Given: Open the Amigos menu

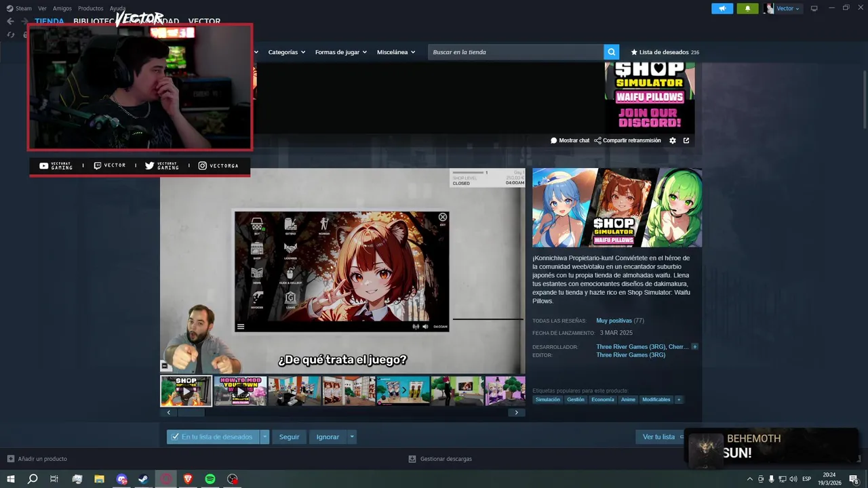Looking at the screenshot, I should click(62, 8).
